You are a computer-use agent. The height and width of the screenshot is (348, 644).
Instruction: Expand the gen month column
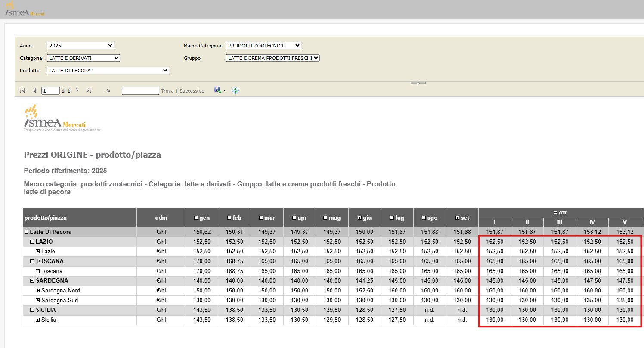pyautogui.click(x=196, y=218)
